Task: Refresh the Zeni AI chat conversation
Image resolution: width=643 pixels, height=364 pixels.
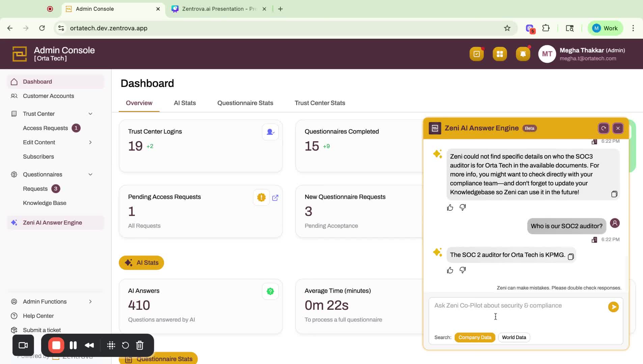Action: [x=604, y=128]
